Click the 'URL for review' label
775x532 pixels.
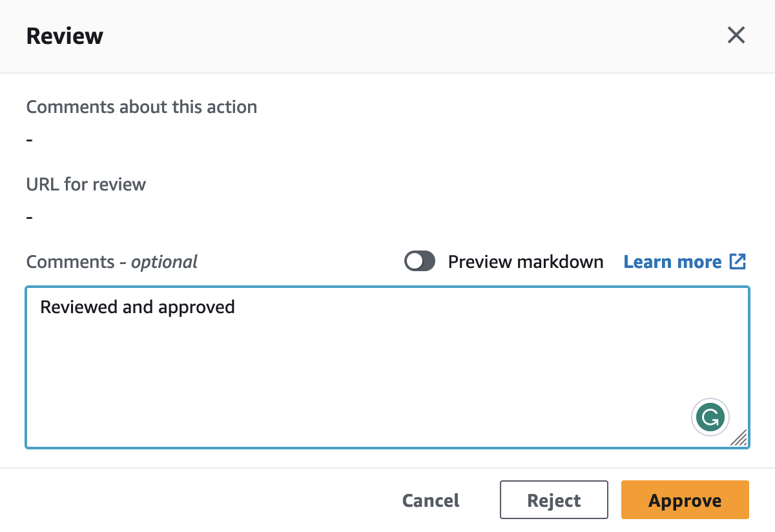(86, 184)
